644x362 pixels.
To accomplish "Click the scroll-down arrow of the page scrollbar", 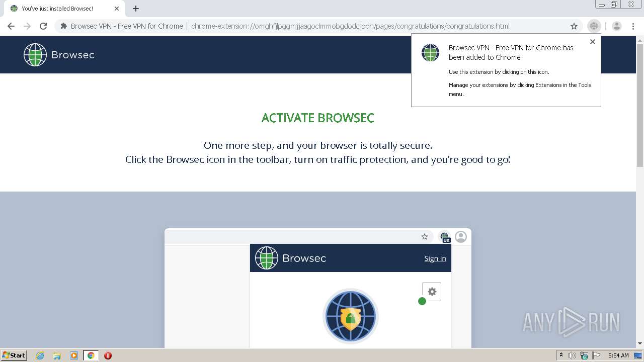I will (640, 344).
